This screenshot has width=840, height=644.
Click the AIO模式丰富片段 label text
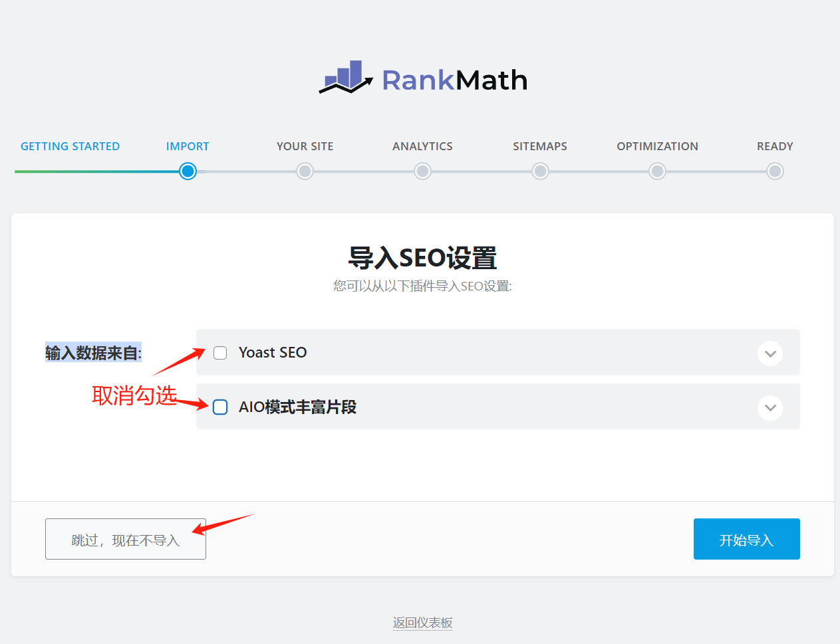click(x=297, y=407)
